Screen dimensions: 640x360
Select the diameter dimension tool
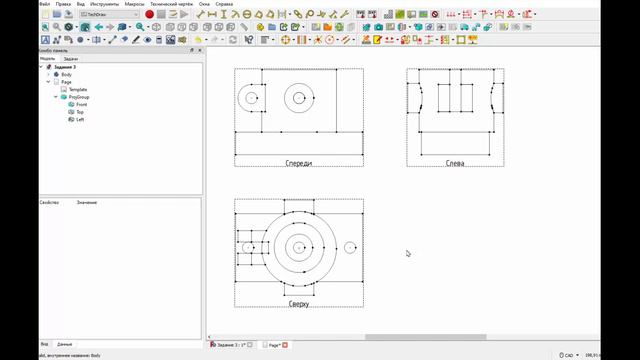[247, 14]
